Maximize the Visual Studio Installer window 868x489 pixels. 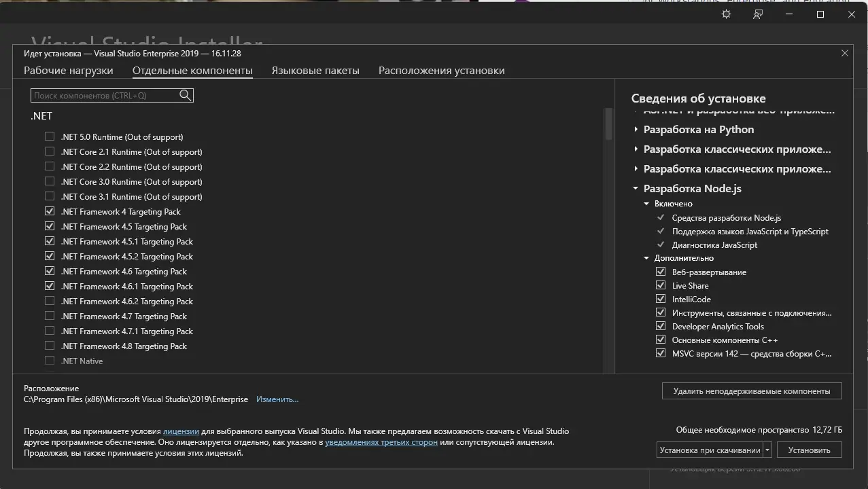click(820, 14)
